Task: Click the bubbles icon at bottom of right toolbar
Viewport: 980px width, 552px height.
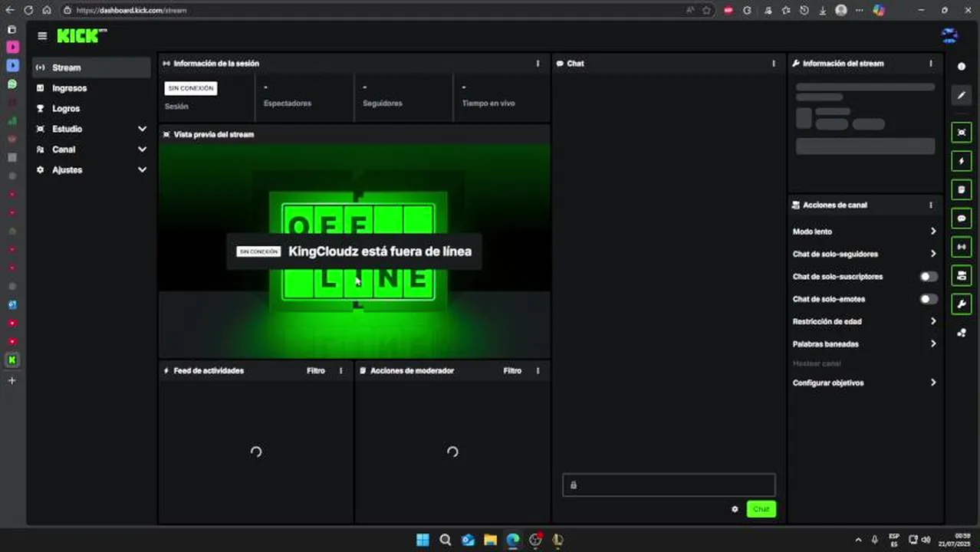Action: coord(962,333)
